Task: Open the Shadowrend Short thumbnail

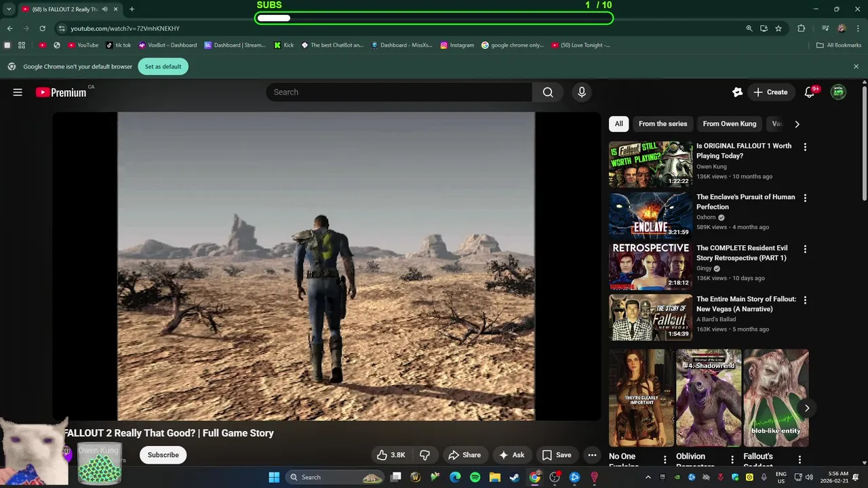Action: [709, 398]
